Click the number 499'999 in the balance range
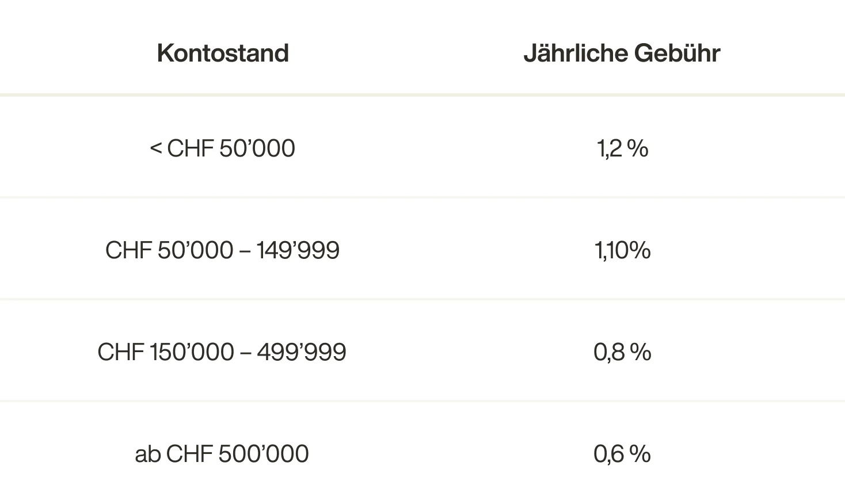The image size is (845, 504). click(x=302, y=352)
